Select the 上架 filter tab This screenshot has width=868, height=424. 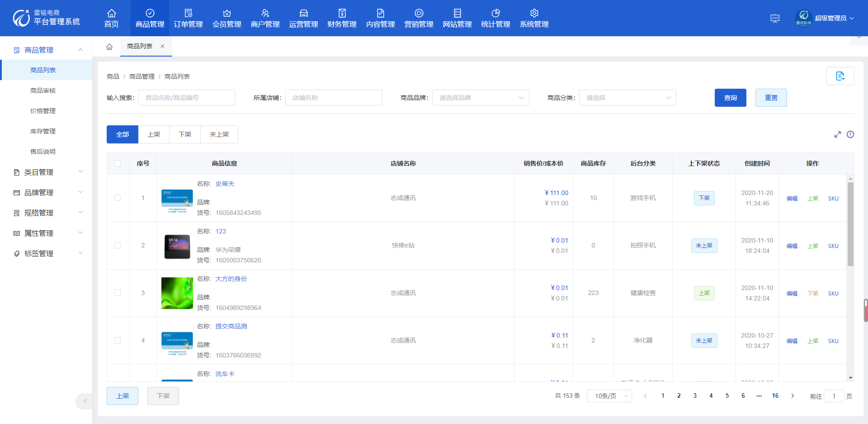tap(154, 134)
